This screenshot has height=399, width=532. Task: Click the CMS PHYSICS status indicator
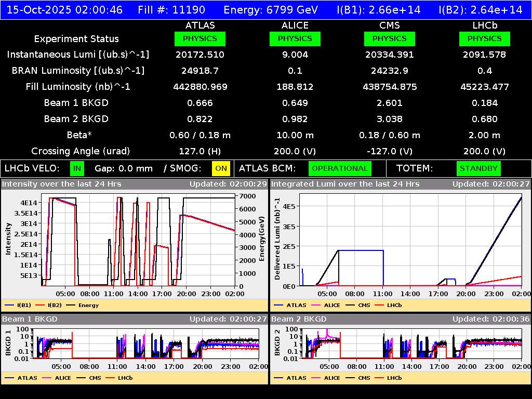pyautogui.click(x=390, y=38)
